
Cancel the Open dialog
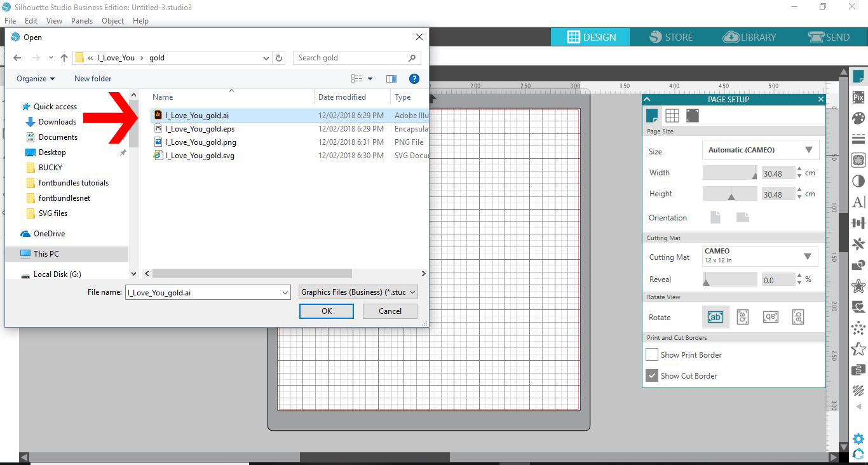coord(390,311)
